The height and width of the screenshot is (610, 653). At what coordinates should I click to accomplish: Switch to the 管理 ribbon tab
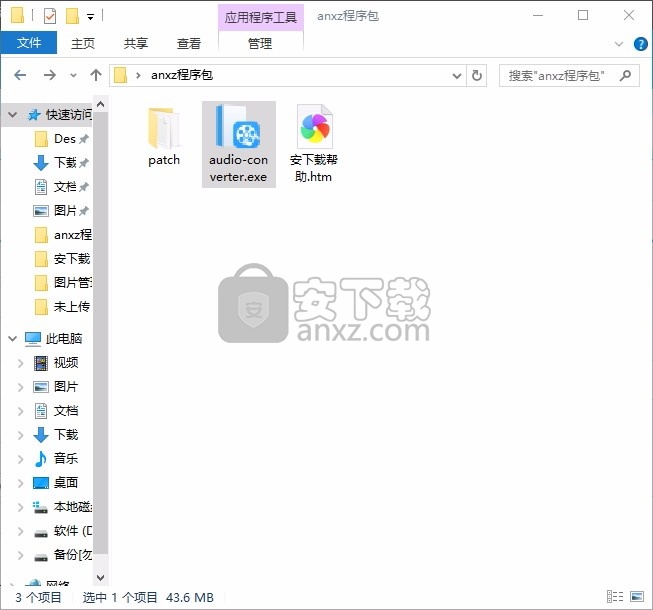click(x=260, y=43)
